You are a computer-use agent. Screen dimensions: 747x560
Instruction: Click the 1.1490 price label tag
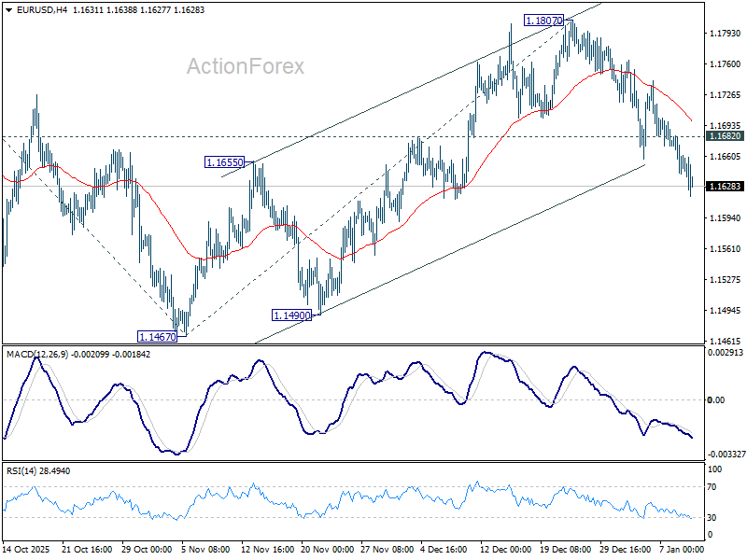[x=290, y=315]
